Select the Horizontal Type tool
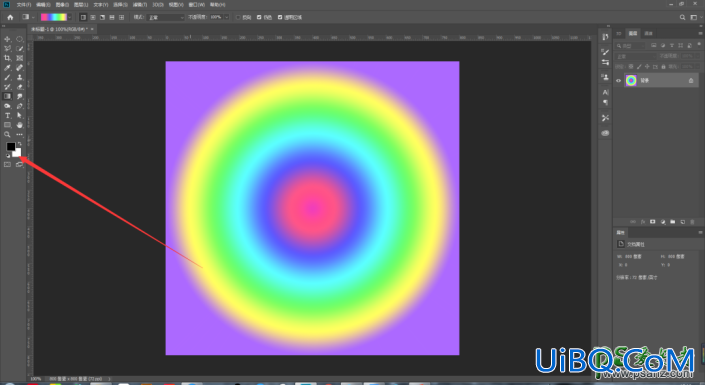The height and width of the screenshot is (385, 705). pyautogui.click(x=7, y=116)
